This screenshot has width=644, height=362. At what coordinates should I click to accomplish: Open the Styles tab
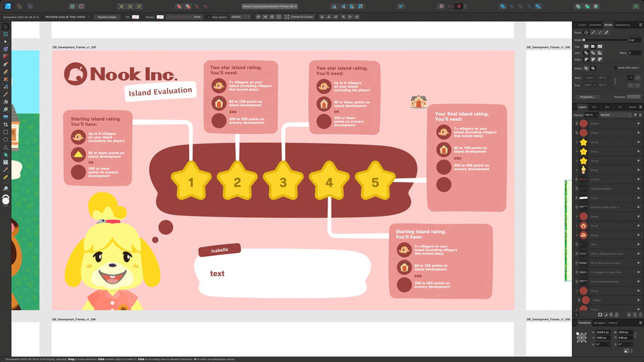[x=632, y=107]
